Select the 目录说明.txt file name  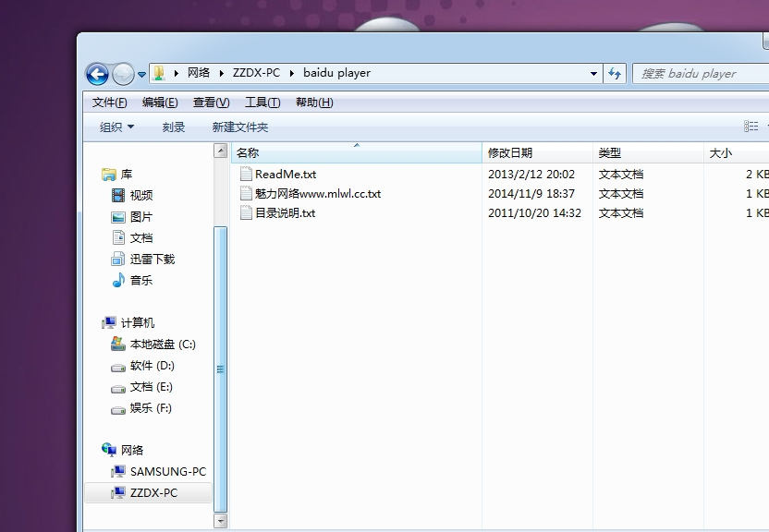pyautogui.click(x=285, y=213)
